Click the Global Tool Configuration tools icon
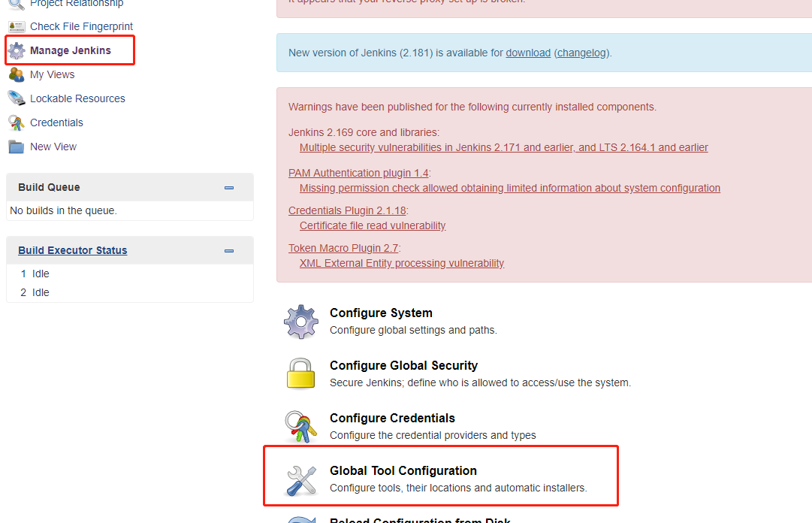The height and width of the screenshot is (523, 812). point(301,480)
